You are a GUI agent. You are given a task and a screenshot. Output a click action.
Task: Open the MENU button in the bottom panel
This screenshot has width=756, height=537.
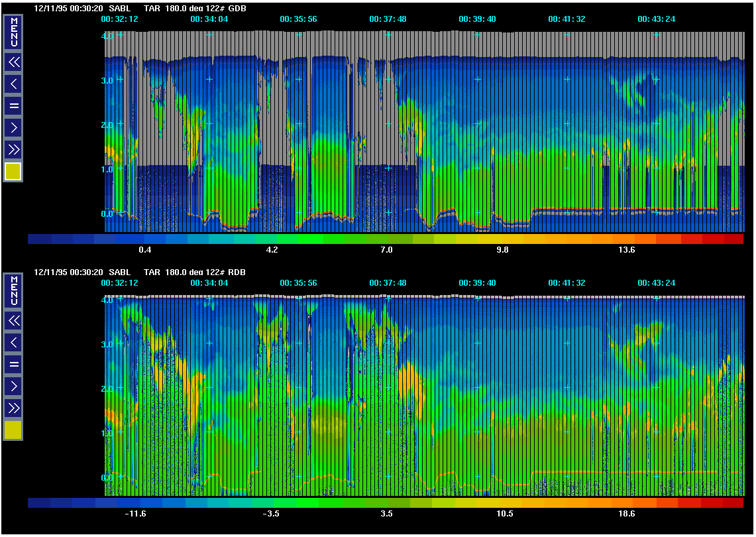[14, 290]
